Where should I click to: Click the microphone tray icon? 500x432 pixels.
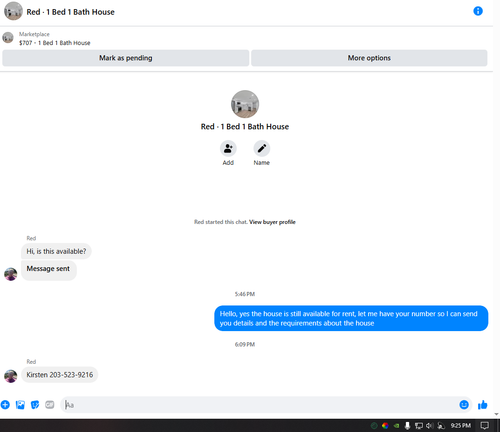point(407,426)
